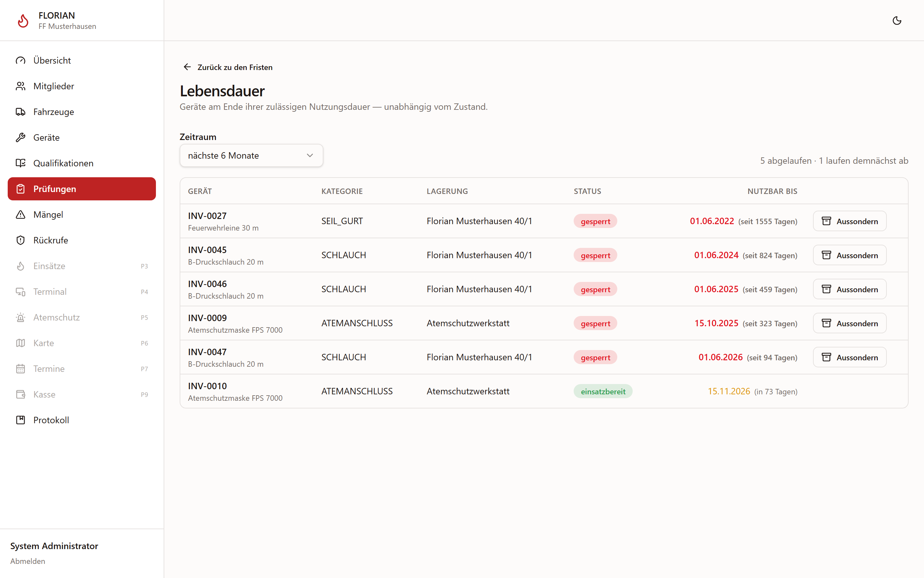924x578 pixels.
Task: Open the Zeitraum dropdown
Action: [x=251, y=156]
